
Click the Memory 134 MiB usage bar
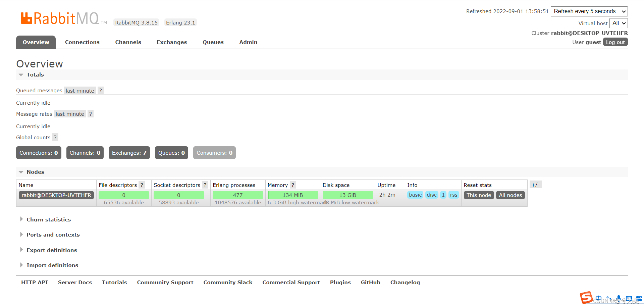[x=293, y=195]
